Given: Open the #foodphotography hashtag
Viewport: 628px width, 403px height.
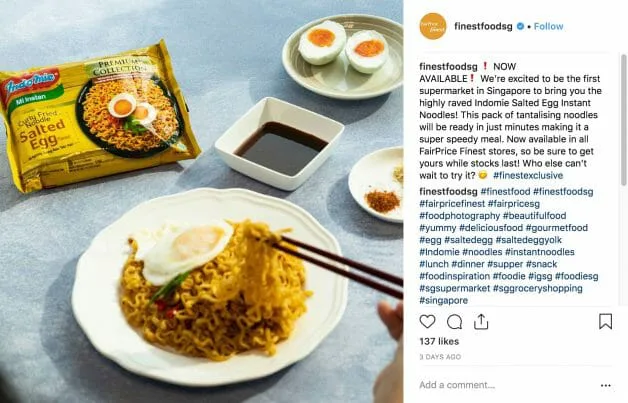Looking at the screenshot, I should coord(459,216).
